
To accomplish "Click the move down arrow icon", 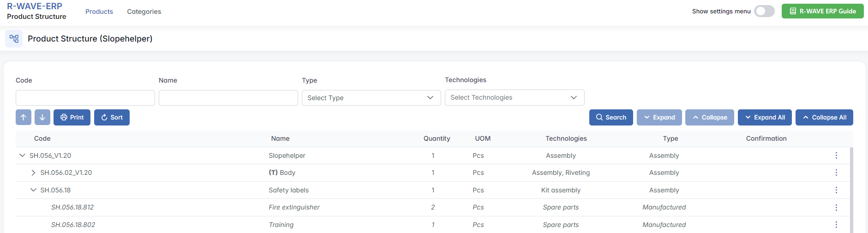I will pyautogui.click(x=42, y=117).
